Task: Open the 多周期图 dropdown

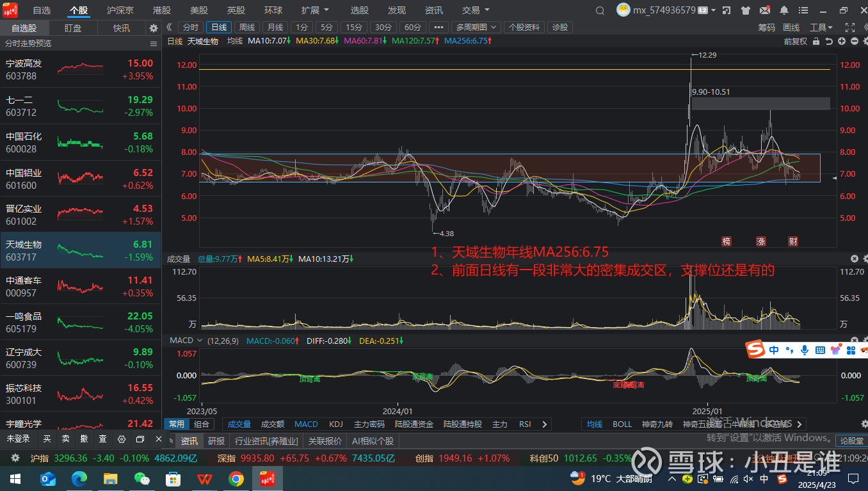Action: pyautogui.click(x=476, y=27)
